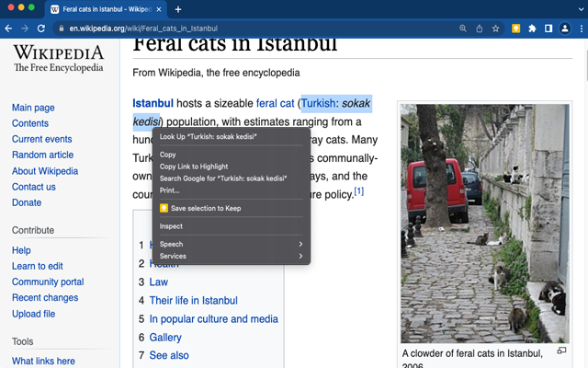Click the Turkish language link
Image resolution: width=588 pixels, height=368 pixels.
pyautogui.click(x=319, y=103)
